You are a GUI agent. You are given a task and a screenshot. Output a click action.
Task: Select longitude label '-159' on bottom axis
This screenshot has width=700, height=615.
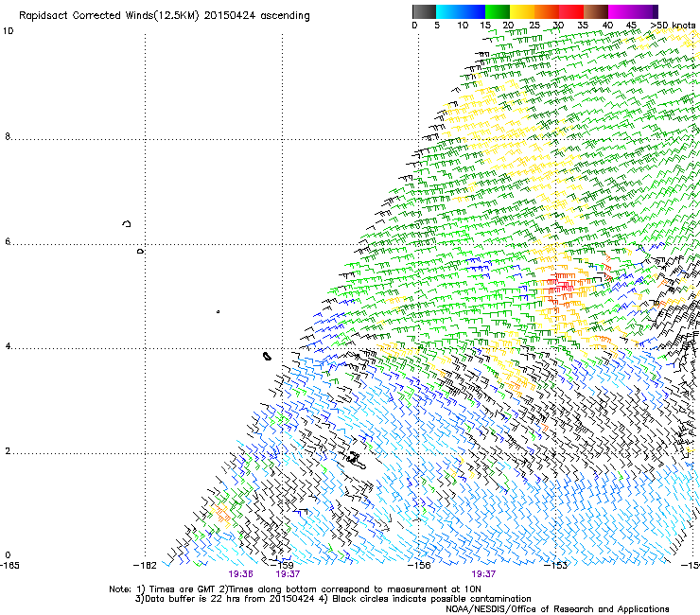282,566
